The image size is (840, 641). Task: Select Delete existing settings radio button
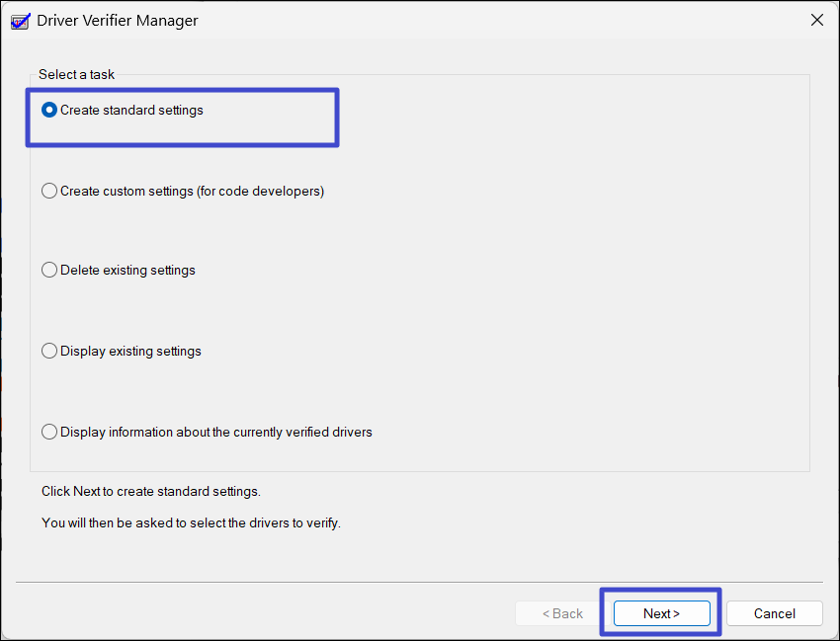(x=49, y=271)
